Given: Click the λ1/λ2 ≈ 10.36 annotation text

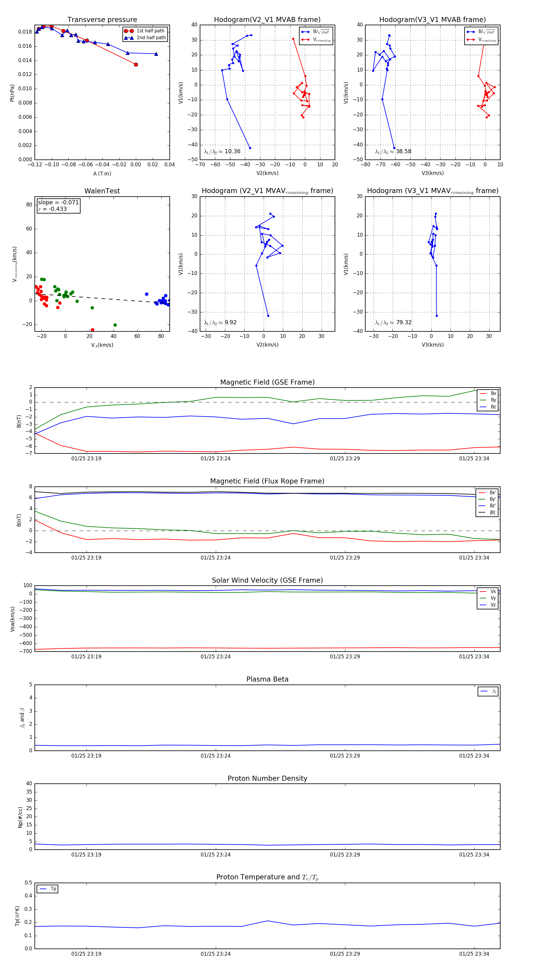Looking at the screenshot, I should (222, 151).
